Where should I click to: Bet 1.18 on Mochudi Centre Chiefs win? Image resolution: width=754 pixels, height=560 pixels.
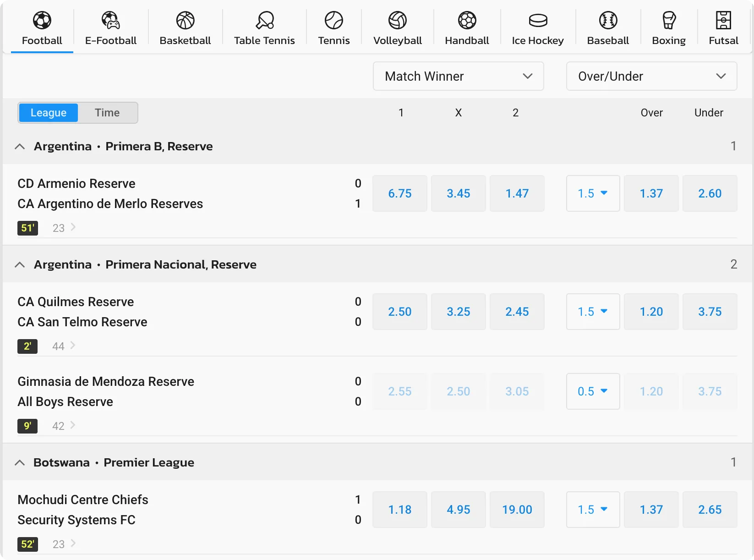pos(400,510)
